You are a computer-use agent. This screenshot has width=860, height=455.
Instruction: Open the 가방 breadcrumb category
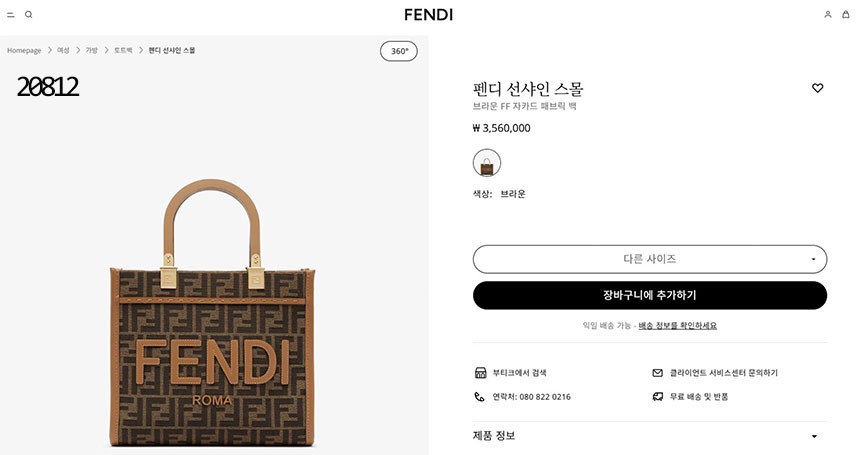point(91,50)
